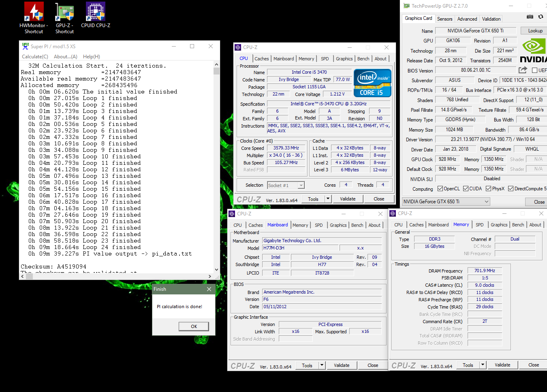Open Memory tab in the CPU tab window

click(x=306, y=59)
